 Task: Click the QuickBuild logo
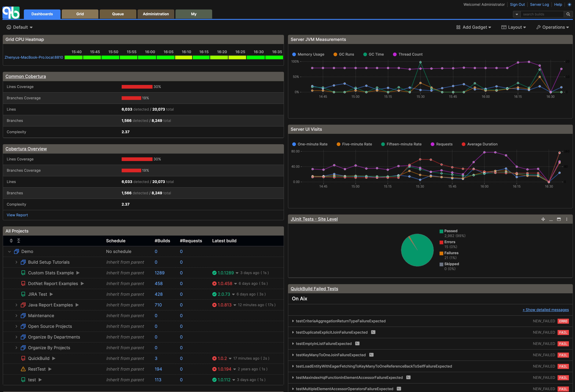tap(11, 12)
